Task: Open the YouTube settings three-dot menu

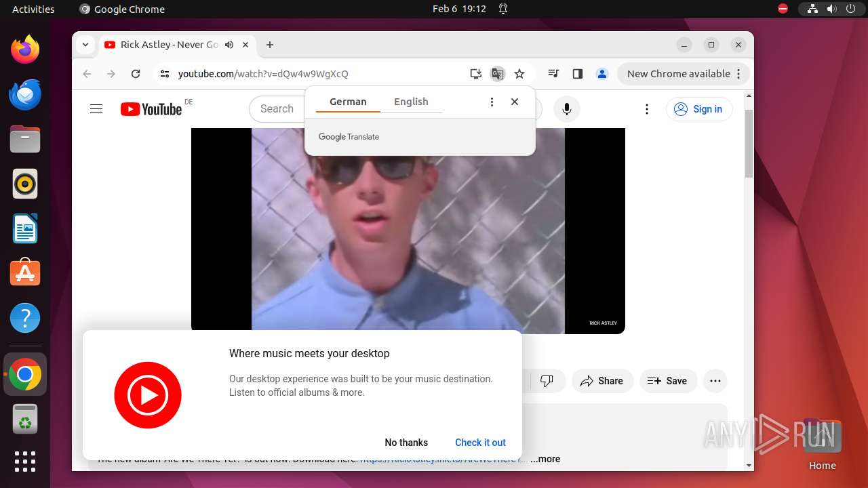Action: pyautogui.click(x=647, y=109)
